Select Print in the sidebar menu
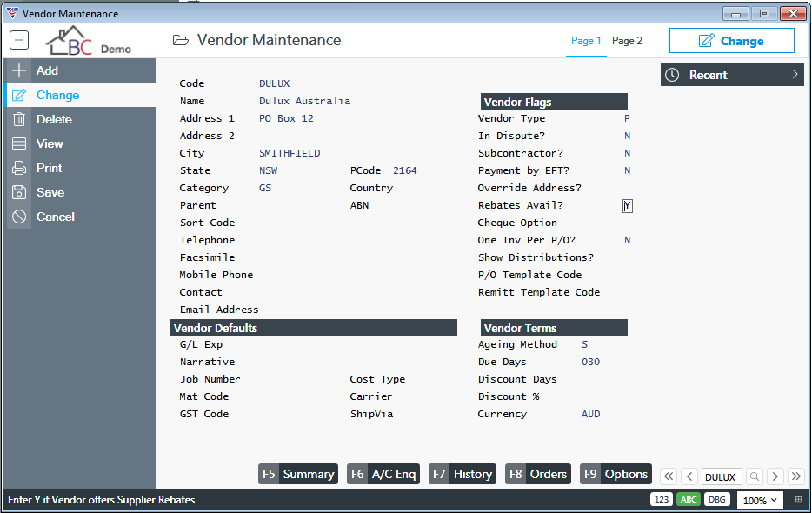 80,168
